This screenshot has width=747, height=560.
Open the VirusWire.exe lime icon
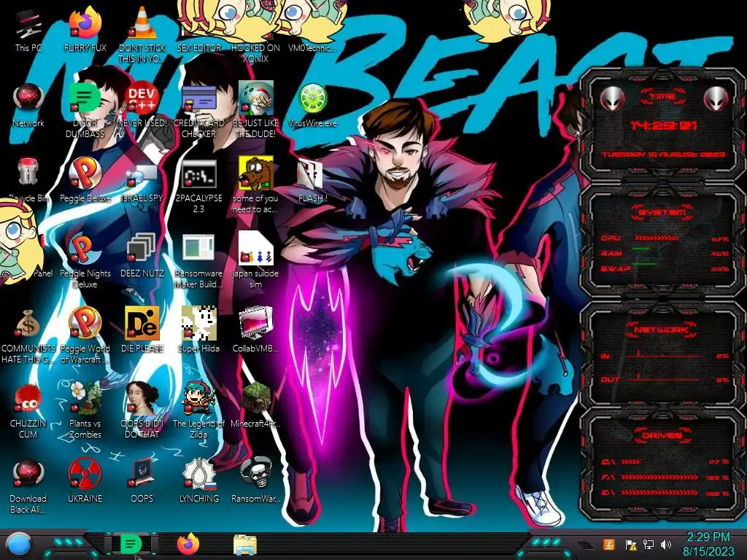tap(312, 106)
